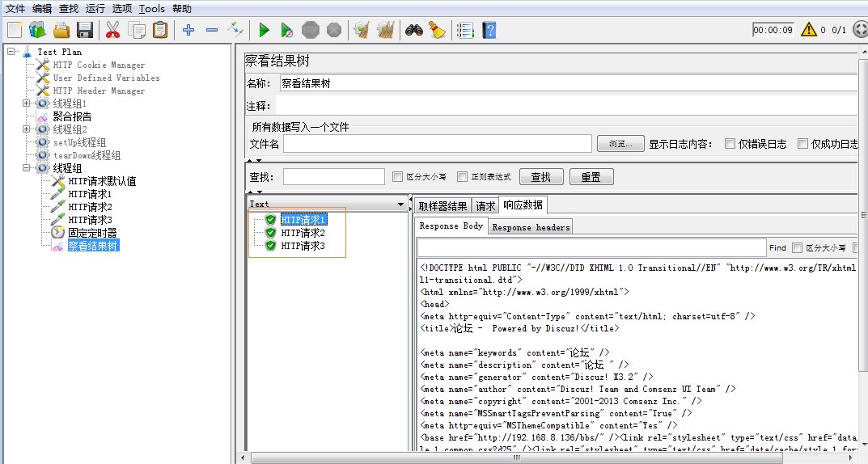Click the blue plus Expand All icon
This screenshot has height=464, width=868.
(188, 30)
